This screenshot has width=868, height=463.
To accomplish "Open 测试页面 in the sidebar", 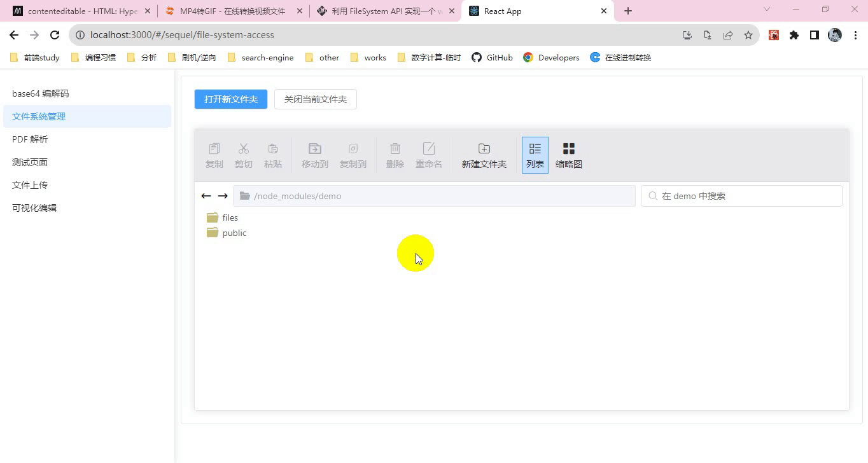I will 87,162.
